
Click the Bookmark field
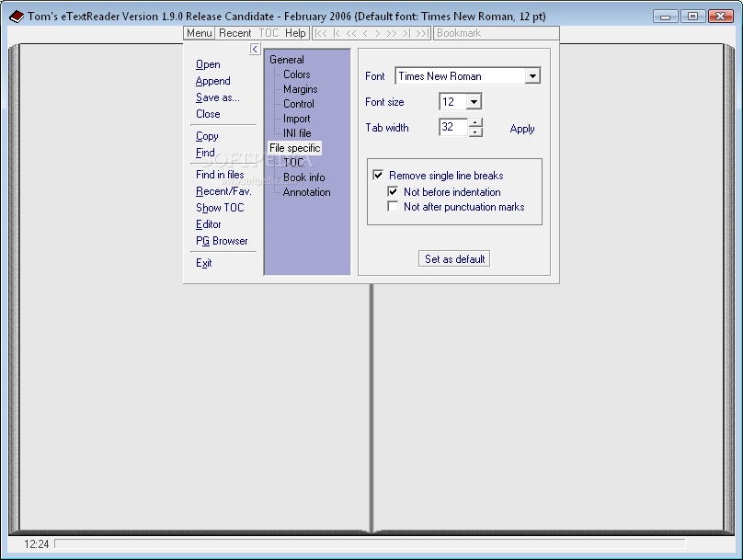497,33
